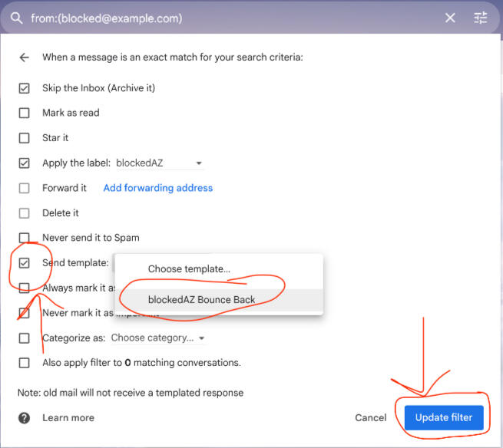Check the Never send it to Spam box
Screen dimensions: 503x448
click(25, 238)
